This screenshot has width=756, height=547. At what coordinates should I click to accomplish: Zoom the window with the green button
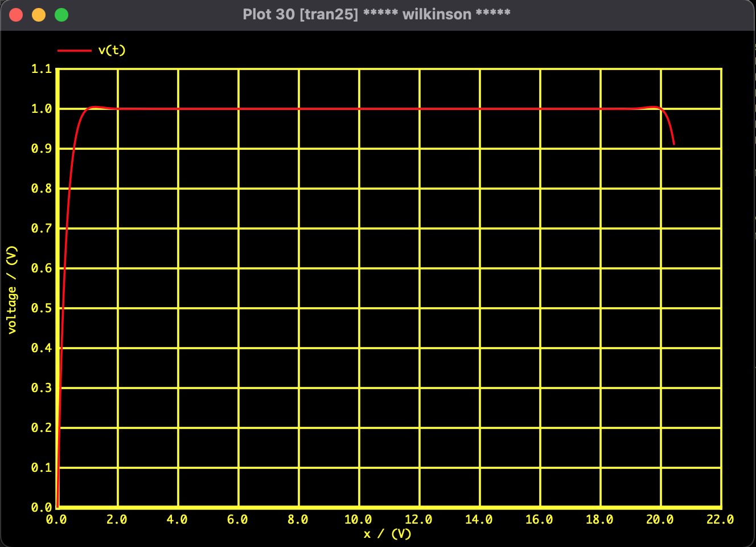[61, 14]
